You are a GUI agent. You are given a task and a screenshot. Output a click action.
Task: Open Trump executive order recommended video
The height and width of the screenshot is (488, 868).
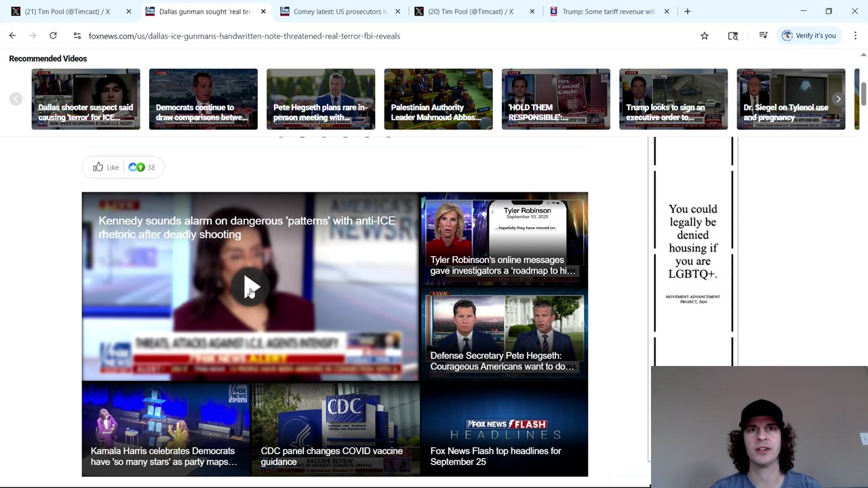click(673, 99)
